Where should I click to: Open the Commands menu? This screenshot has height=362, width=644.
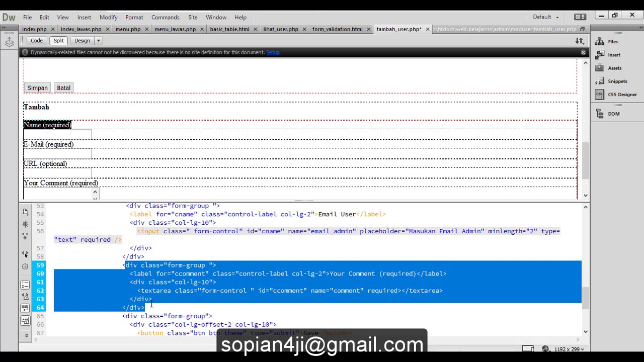pyautogui.click(x=165, y=17)
